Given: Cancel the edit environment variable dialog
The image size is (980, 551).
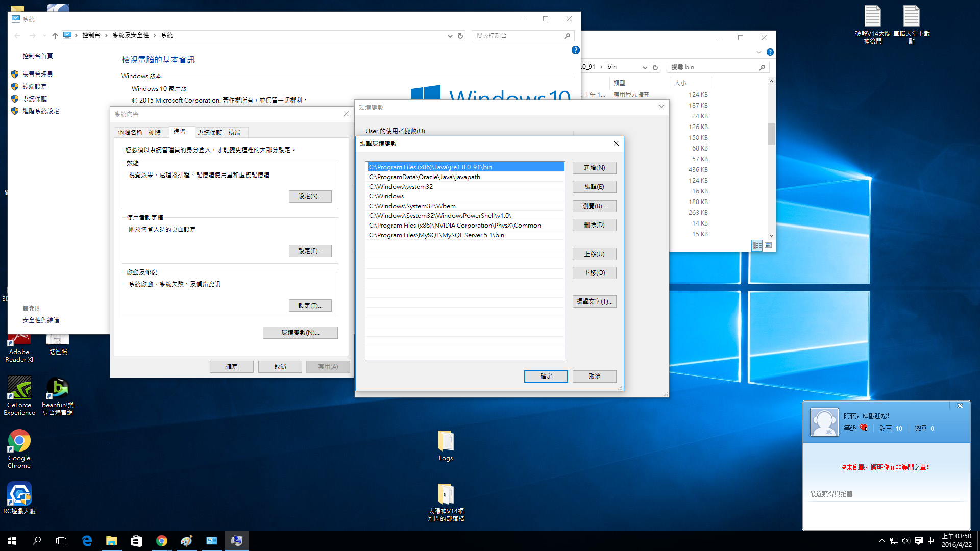Looking at the screenshot, I should point(594,377).
